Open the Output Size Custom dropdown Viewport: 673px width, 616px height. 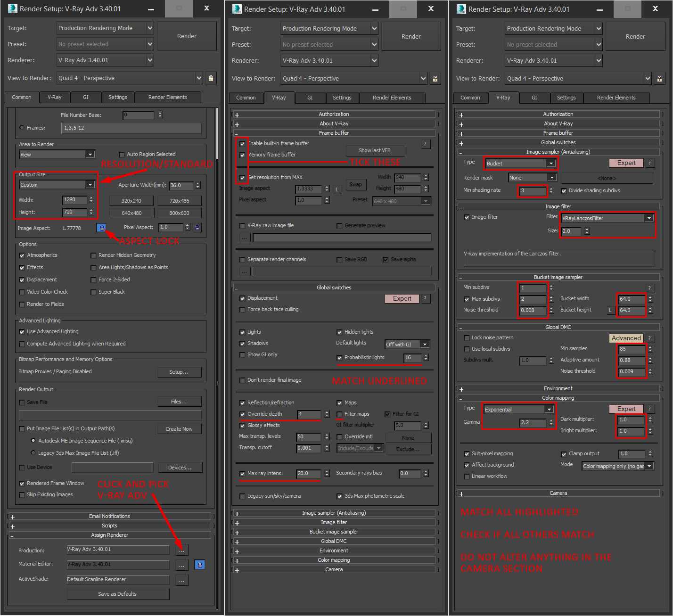click(57, 185)
